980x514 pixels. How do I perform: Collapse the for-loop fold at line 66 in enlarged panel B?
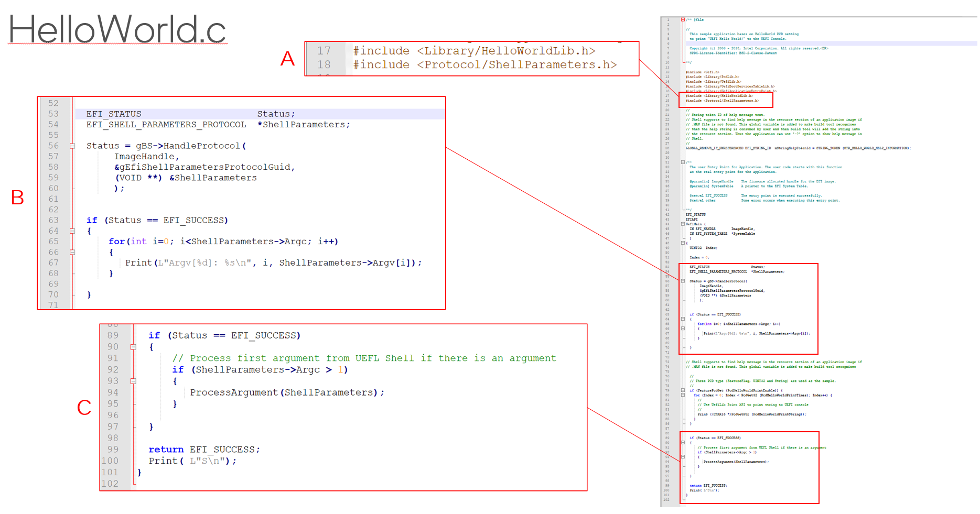(x=72, y=253)
